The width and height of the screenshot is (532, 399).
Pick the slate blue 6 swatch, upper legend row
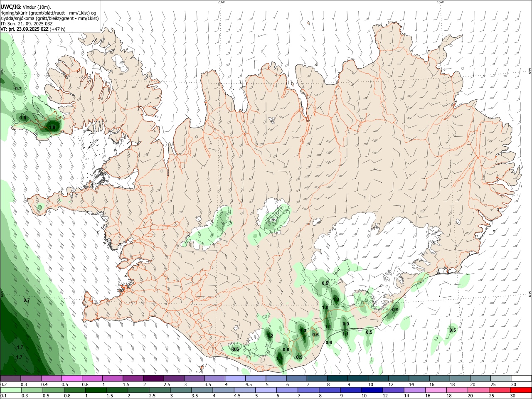point(296,379)
